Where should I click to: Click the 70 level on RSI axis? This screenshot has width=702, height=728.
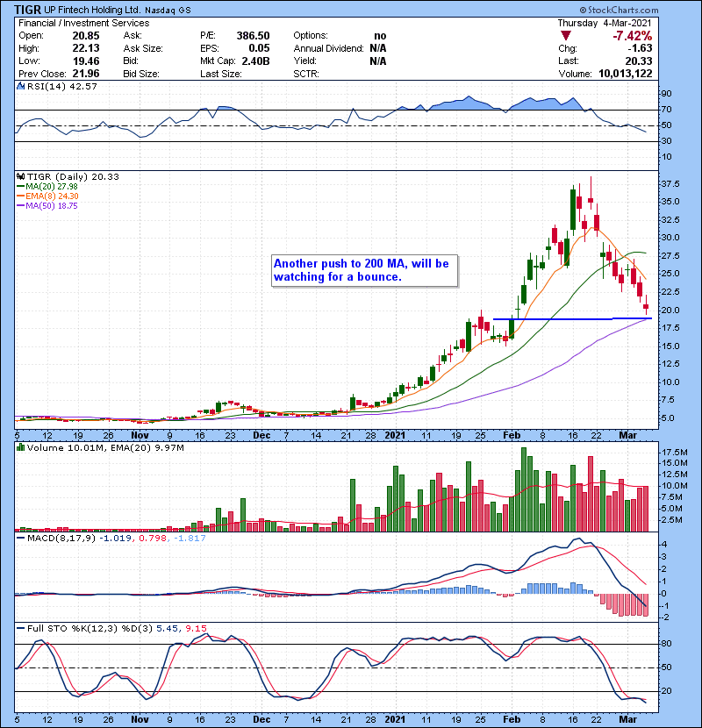(666, 110)
